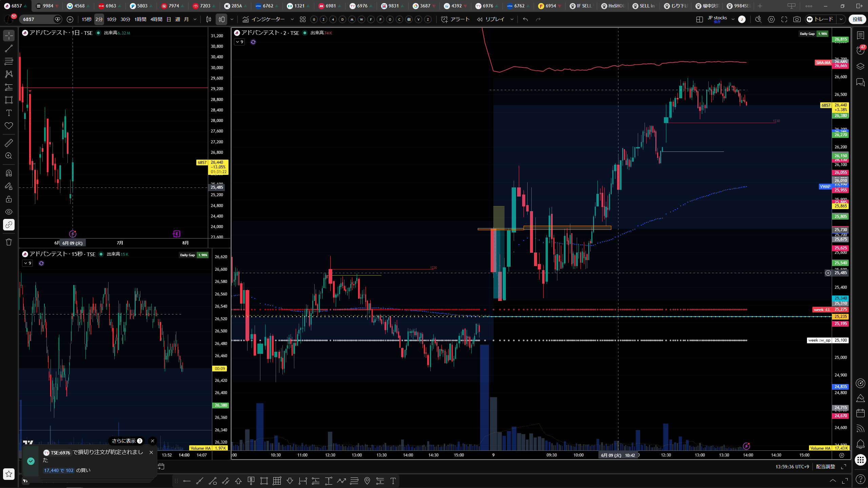Collapse indicator legend chevron 9 in 15秒 chart
The width and height of the screenshot is (868, 488).
(x=27, y=263)
